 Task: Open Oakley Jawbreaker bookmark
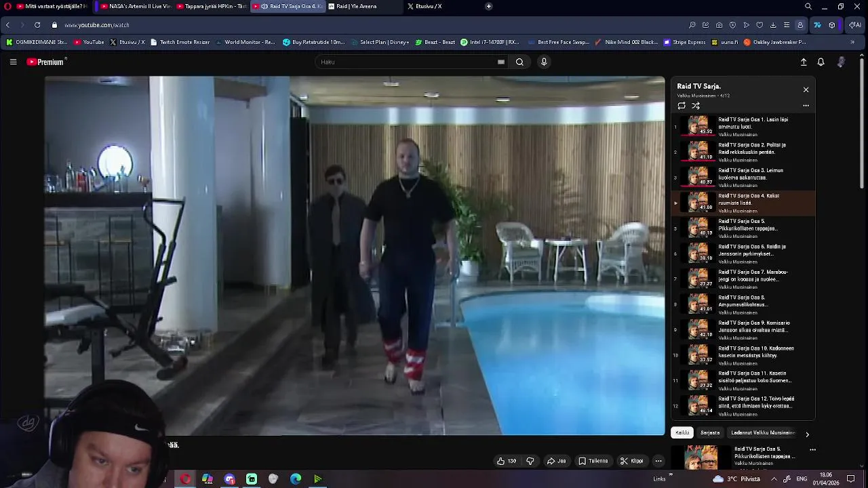click(774, 42)
